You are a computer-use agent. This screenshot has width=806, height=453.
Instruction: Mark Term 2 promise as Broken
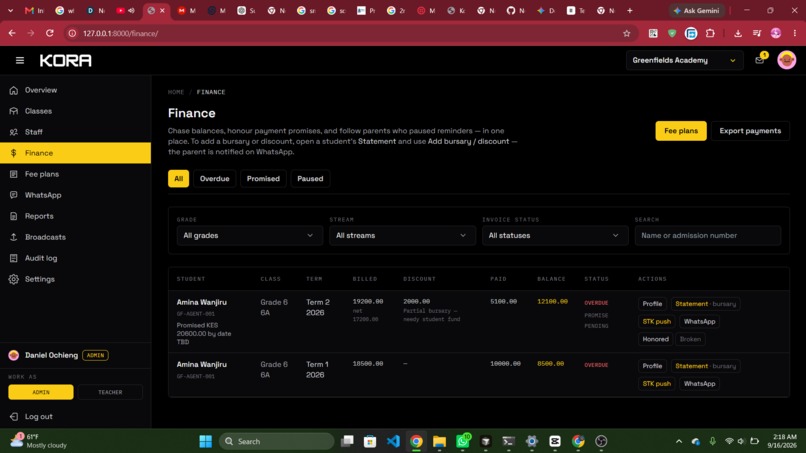690,339
